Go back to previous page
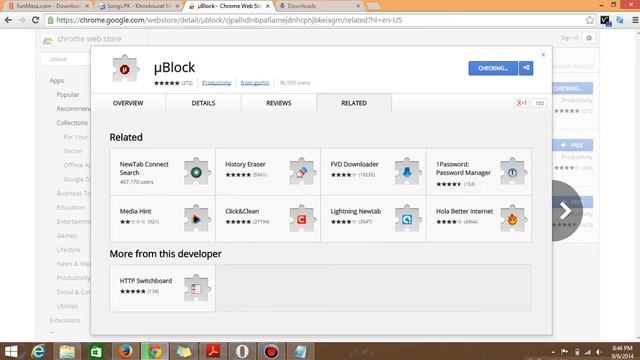This screenshot has height=360, width=640. 8,20
